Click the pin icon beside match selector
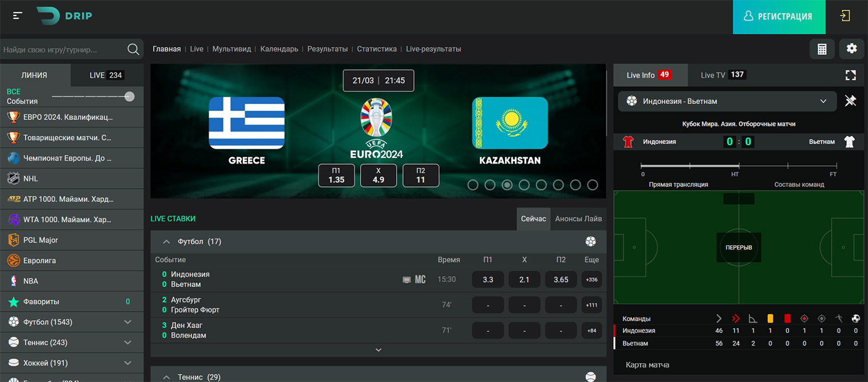The width and height of the screenshot is (868, 382). click(850, 101)
